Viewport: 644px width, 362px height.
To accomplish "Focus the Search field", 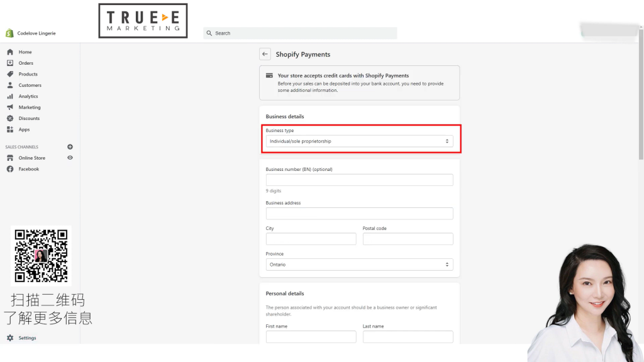I will click(300, 33).
